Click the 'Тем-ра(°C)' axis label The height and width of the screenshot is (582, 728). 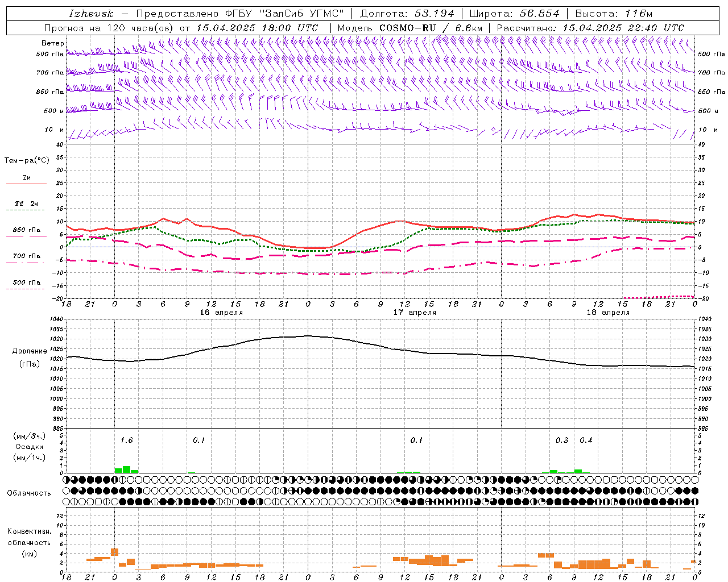click(27, 161)
